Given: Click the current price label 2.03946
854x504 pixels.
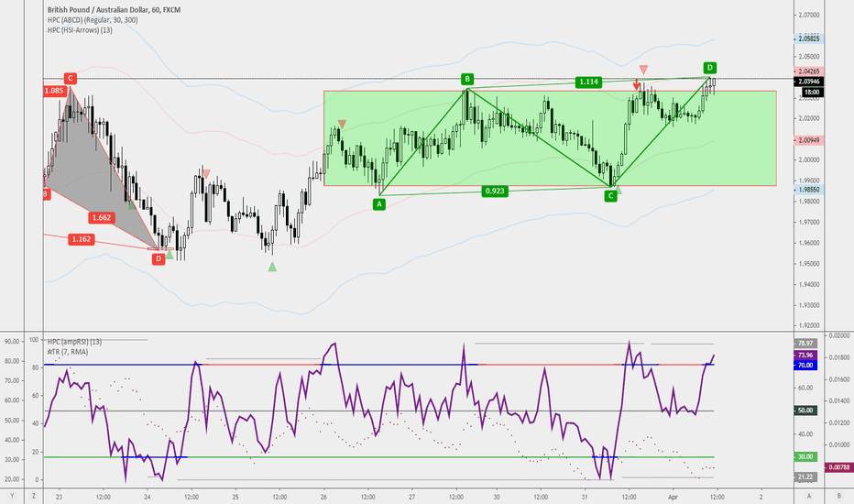Looking at the screenshot, I should [809, 82].
